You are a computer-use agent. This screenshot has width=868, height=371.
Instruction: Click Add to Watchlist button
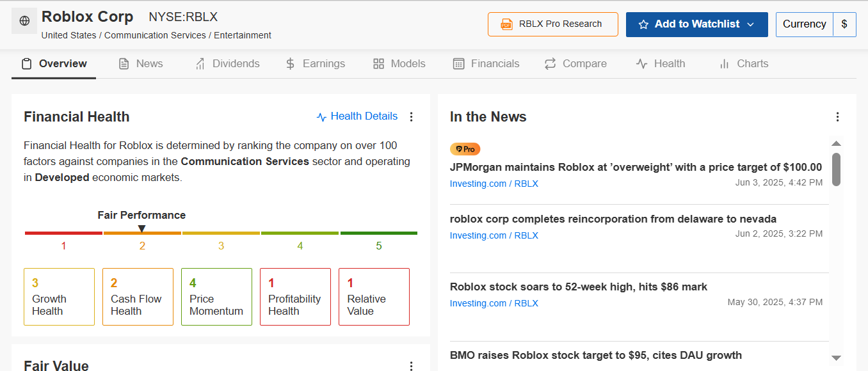tap(697, 24)
